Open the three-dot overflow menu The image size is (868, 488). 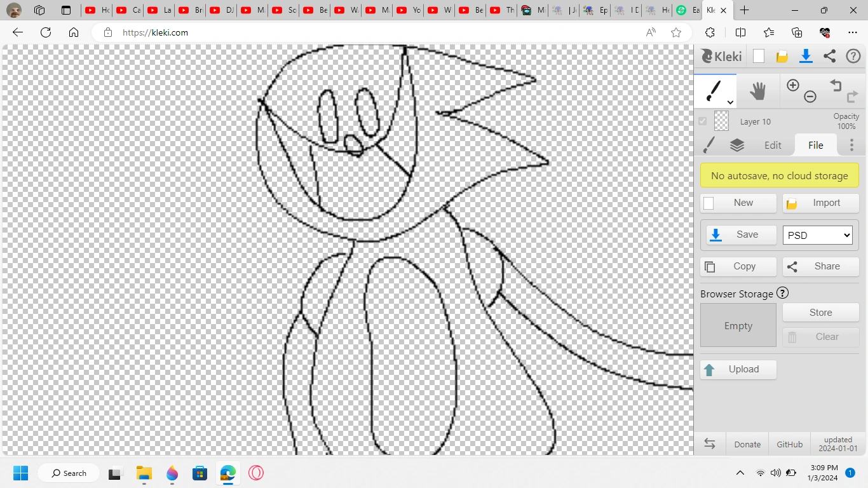click(851, 145)
